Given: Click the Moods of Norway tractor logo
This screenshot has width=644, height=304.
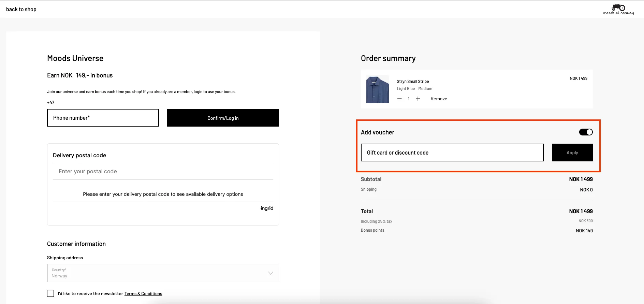Looking at the screenshot, I should [618, 9].
